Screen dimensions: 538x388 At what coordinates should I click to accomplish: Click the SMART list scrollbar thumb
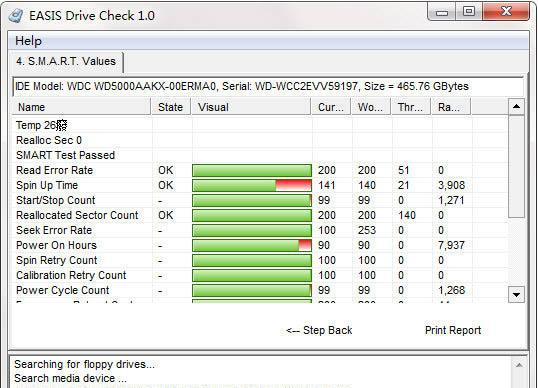(x=516, y=166)
